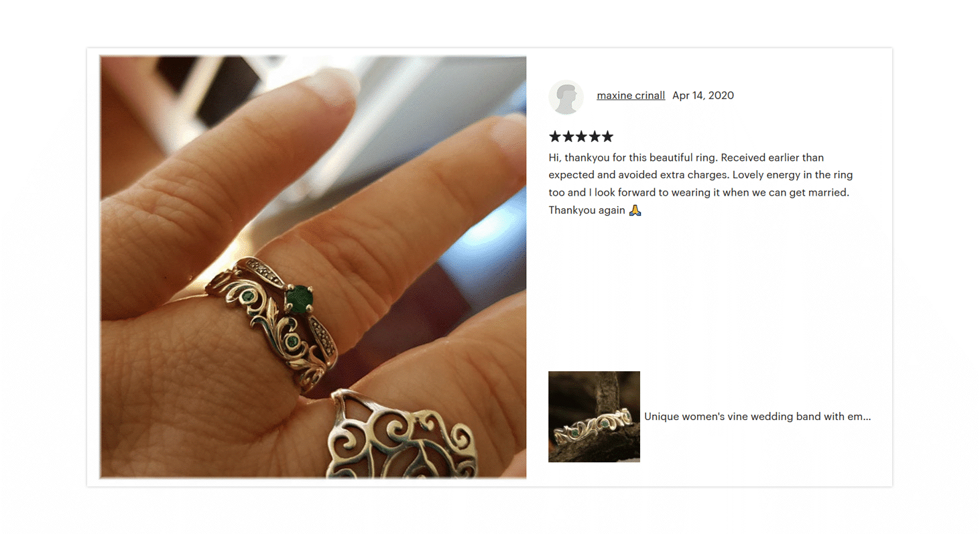The width and height of the screenshot is (980, 534).
Task: Click the silver filigree ring at the photo's bottom
Action: [x=400, y=435]
